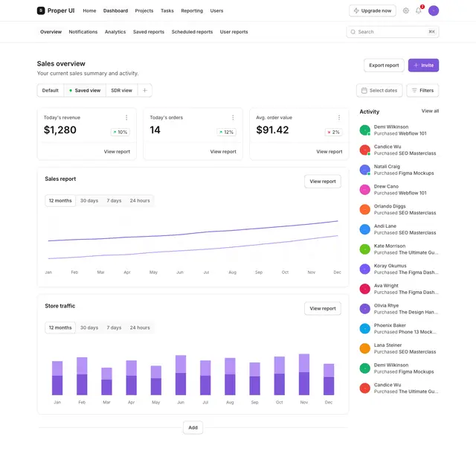Select 12 months in Sales report
The height and width of the screenshot is (466, 476).
(60, 200)
